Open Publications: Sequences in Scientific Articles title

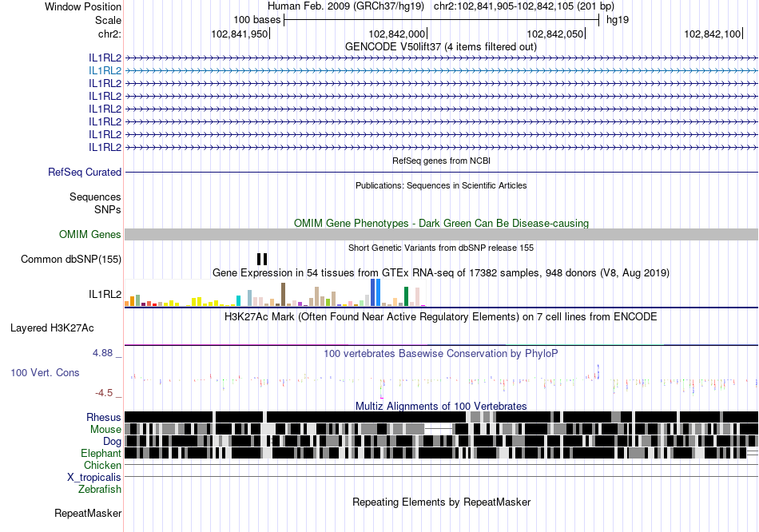(441, 185)
